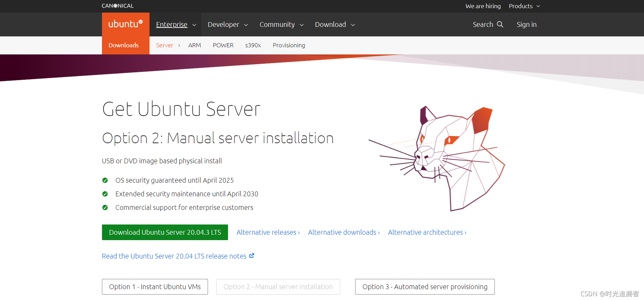Click the search magnifier icon

(x=500, y=24)
